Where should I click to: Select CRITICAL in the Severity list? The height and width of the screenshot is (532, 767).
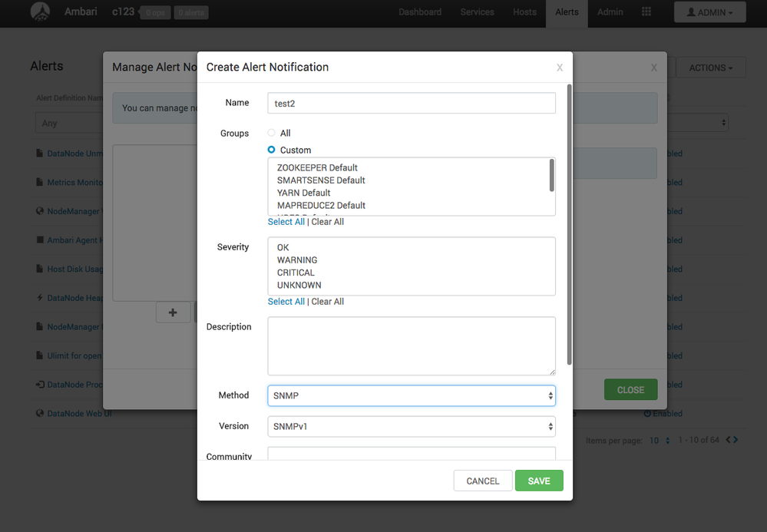(x=296, y=273)
